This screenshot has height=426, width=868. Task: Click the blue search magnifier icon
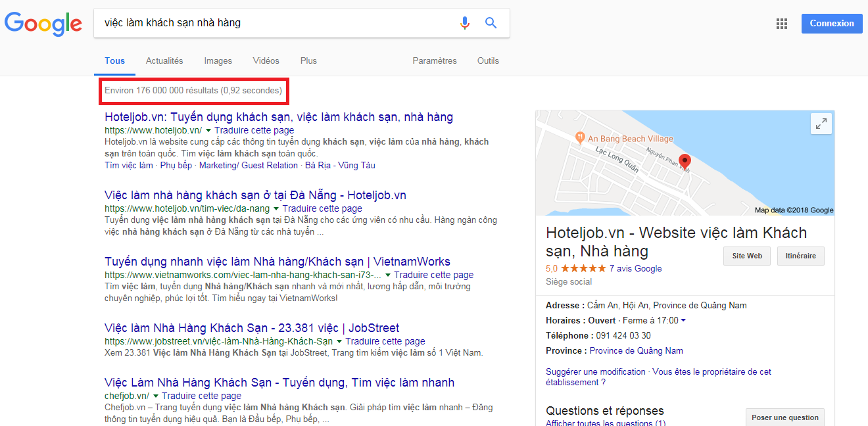point(491,23)
